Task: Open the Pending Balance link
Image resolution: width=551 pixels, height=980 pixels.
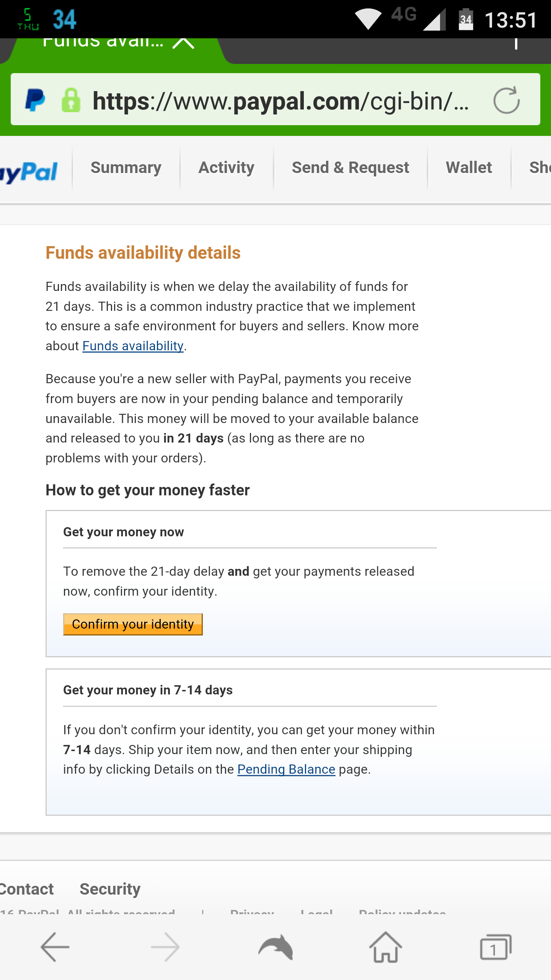Action: [286, 769]
